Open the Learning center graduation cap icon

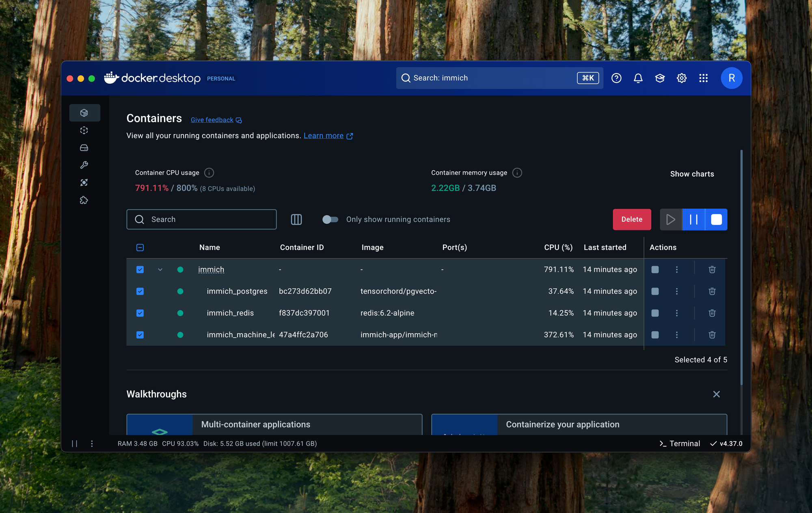click(660, 78)
